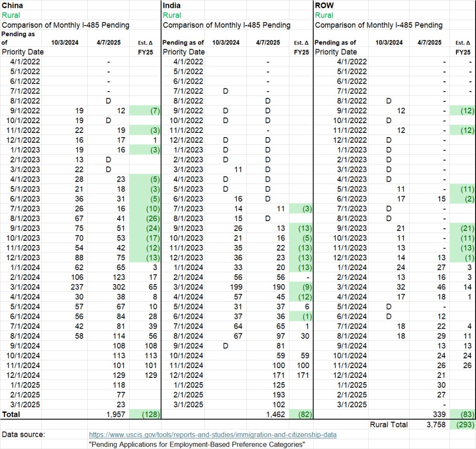476x449 pixels.
Task: Select the India section header cell
Action: tap(172, 6)
